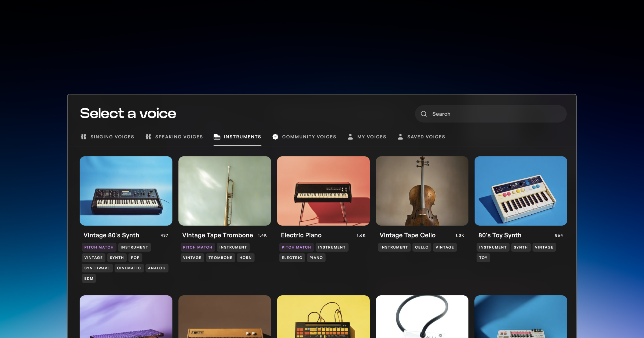This screenshot has width=644, height=338.
Task: Click the Community Voices verified badge icon
Action: pyautogui.click(x=275, y=137)
